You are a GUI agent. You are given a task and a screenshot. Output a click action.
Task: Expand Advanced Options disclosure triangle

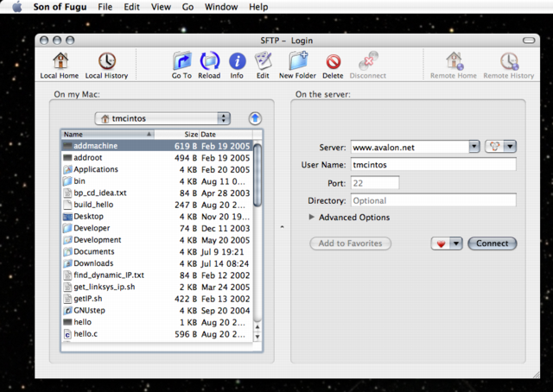(311, 217)
